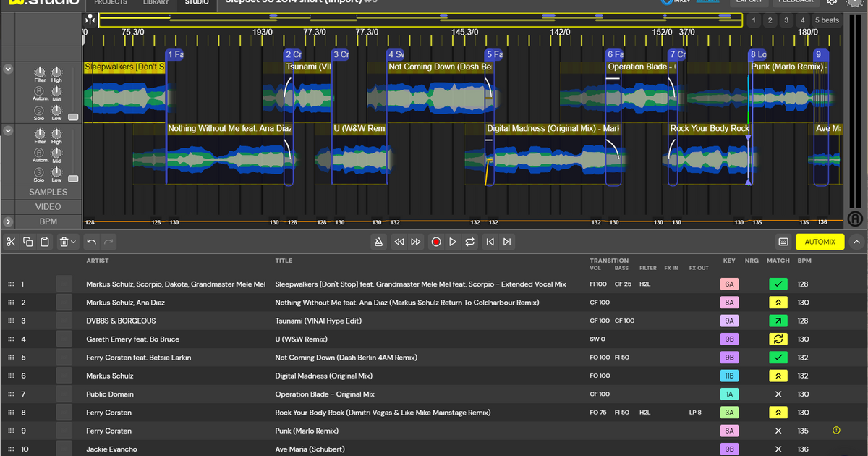Undo the last action
Viewport: 868px width, 456px height.
point(91,242)
